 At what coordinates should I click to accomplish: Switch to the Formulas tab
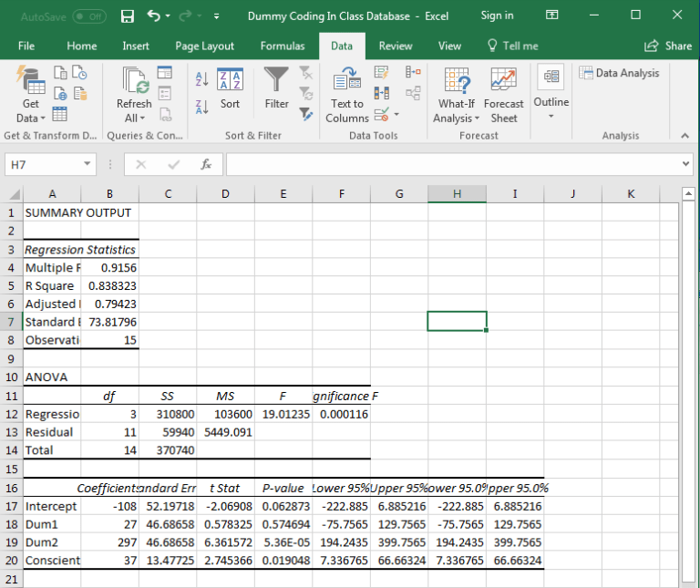[x=283, y=46]
